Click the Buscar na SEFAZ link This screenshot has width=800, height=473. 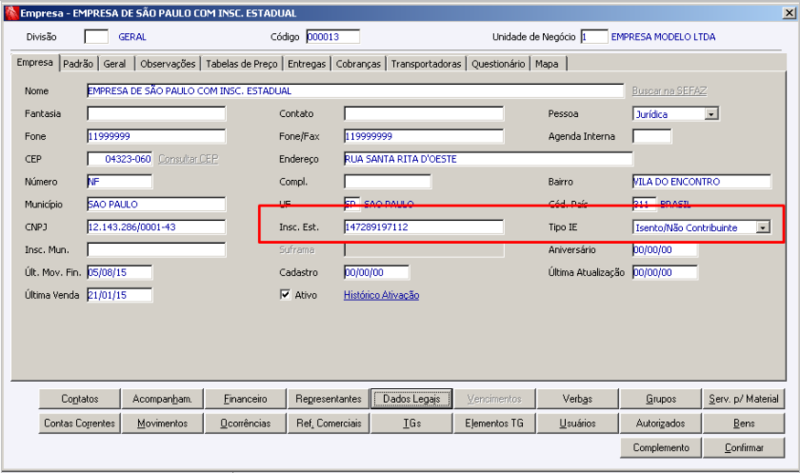click(669, 91)
